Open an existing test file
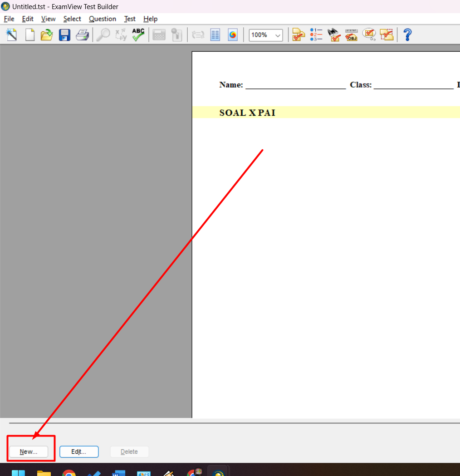Screen dimensions: 460x476 (x=47, y=35)
